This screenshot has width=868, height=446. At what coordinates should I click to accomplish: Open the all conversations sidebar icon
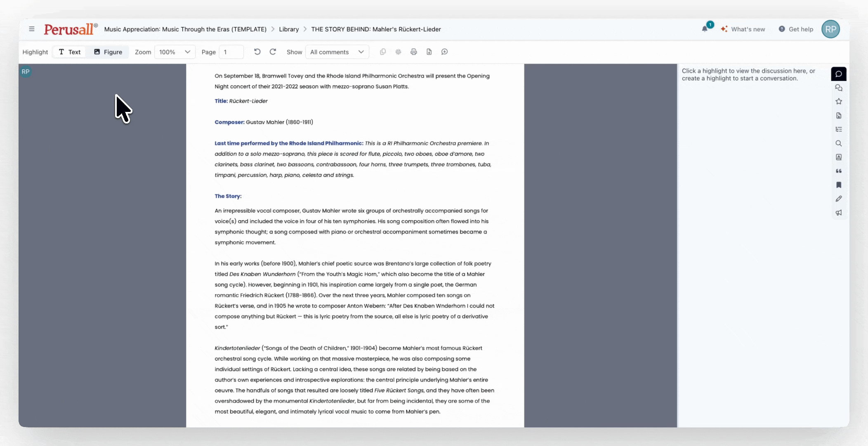click(839, 88)
